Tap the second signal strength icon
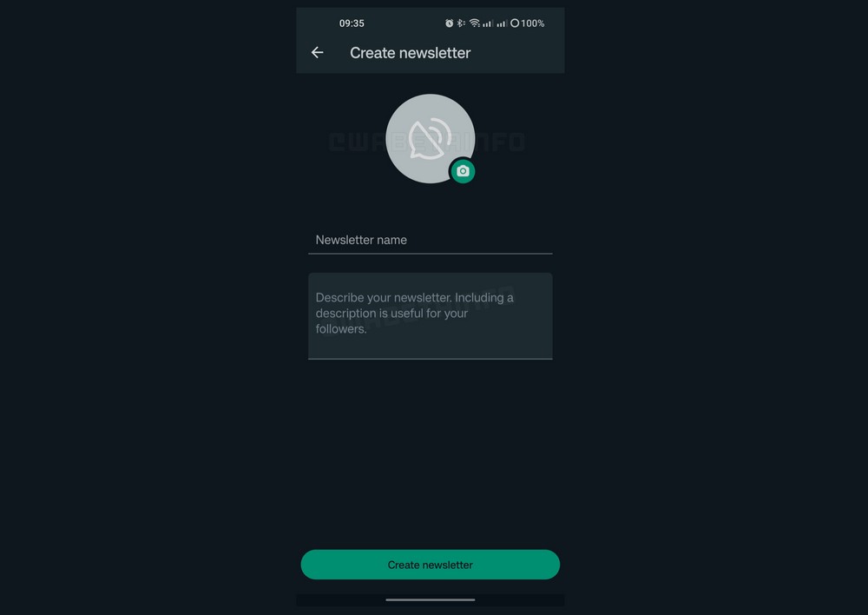This screenshot has width=868, height=615. tap(502, 23)
